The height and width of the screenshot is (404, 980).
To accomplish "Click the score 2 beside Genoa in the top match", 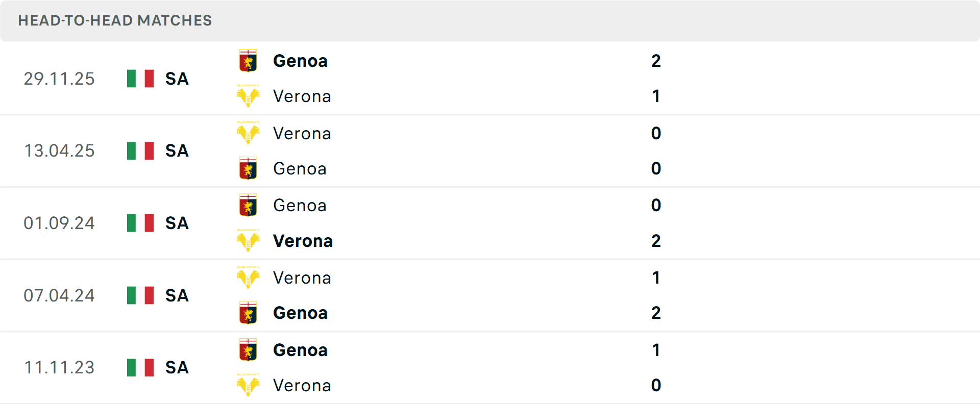I will tap(656, 61).
